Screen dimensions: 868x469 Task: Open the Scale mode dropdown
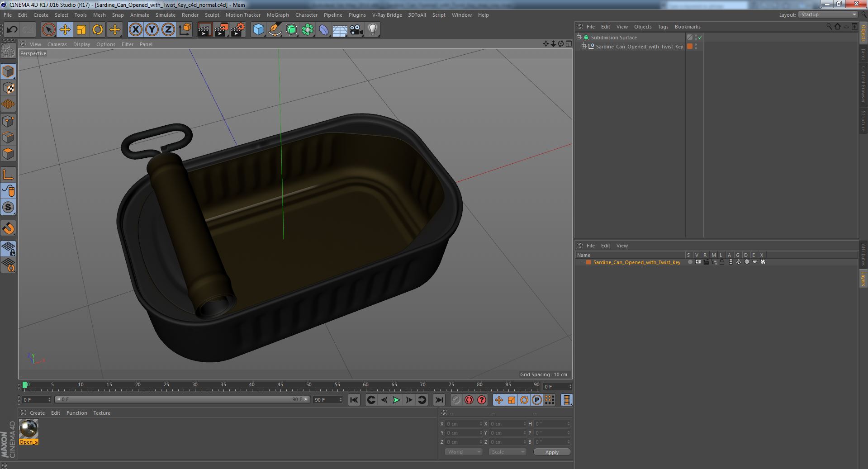pos(508,452)
